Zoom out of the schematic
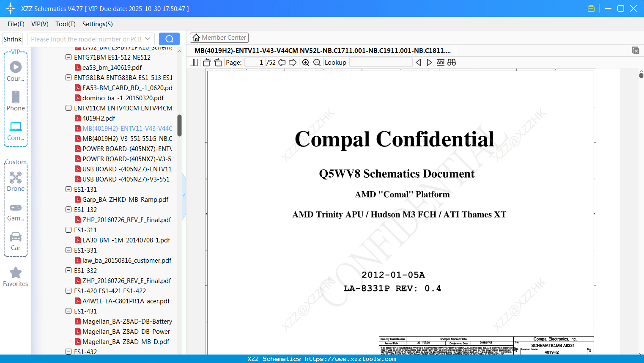The height and width of the screenshot is (363, 644). click(x=317, y=63)
